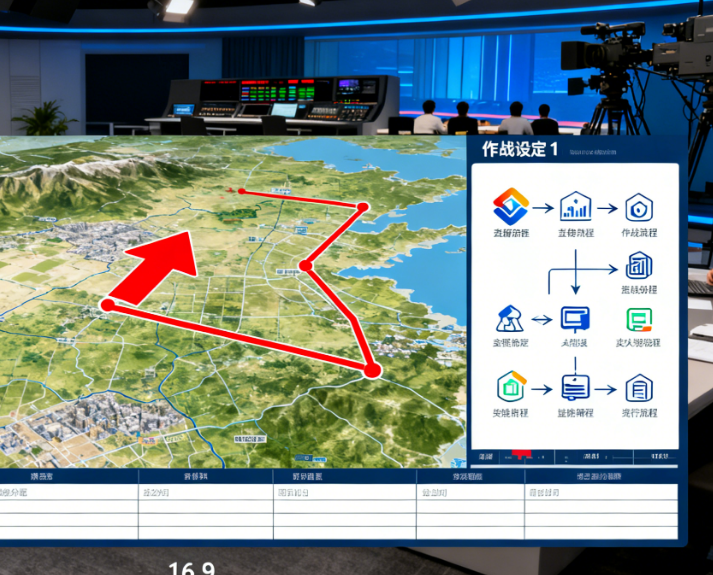Click the red route node at the arrow's base

tap(108, 305)
